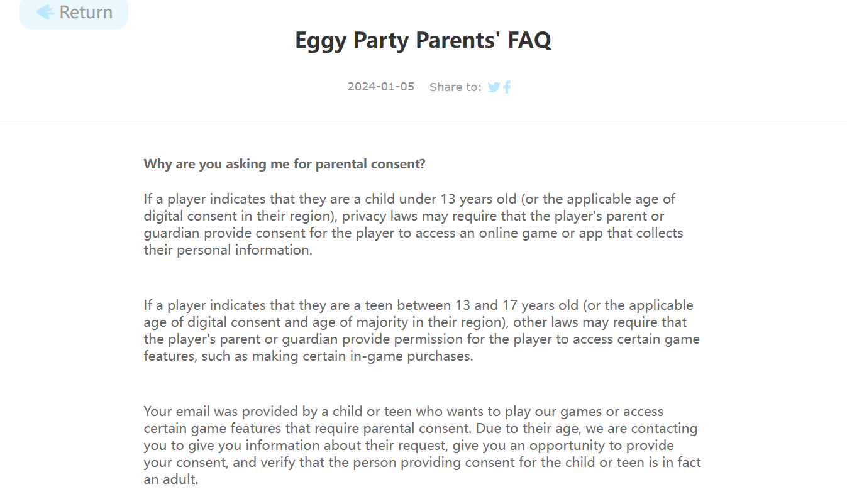847x504 pixels.
Task: Click the final line "an adult."
Action: 171,479
